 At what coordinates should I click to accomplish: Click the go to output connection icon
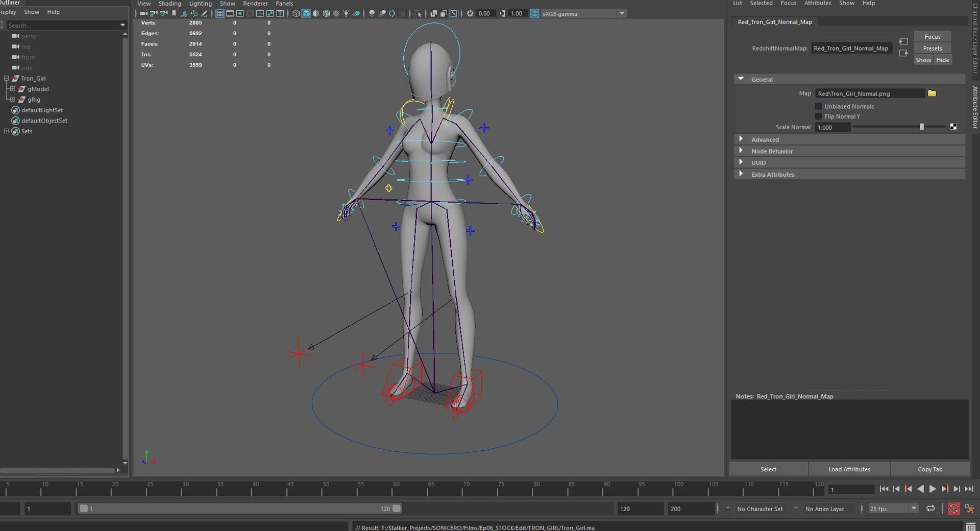pyautogui.click(x=903, y=53)
